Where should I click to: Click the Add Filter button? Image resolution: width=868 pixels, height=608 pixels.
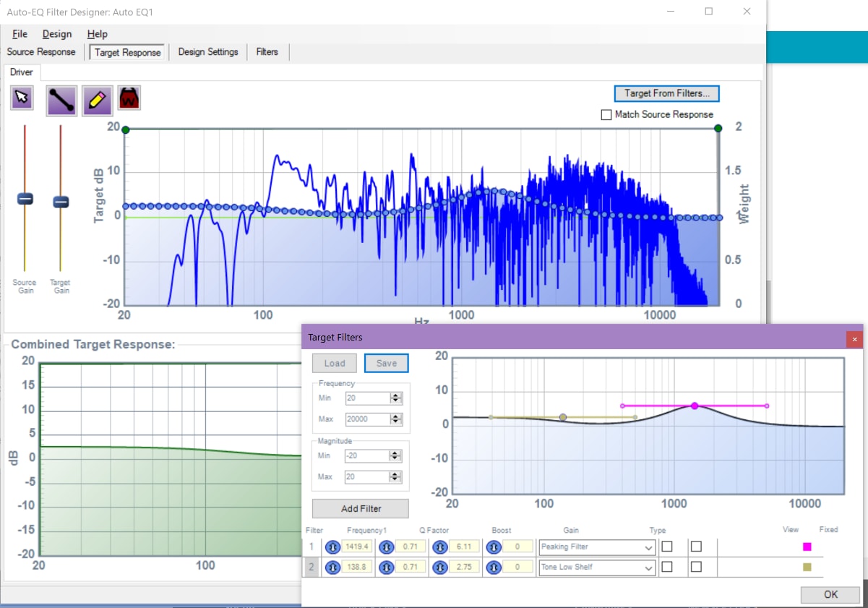361,509
